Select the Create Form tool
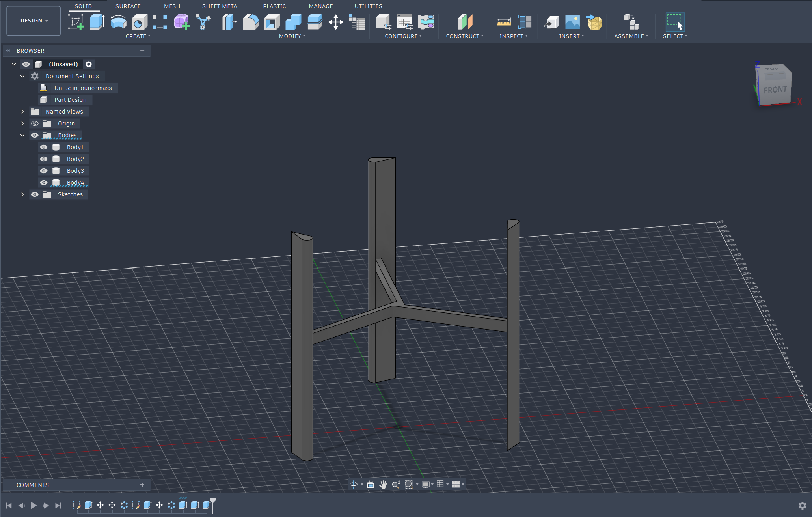 point(182,22)
